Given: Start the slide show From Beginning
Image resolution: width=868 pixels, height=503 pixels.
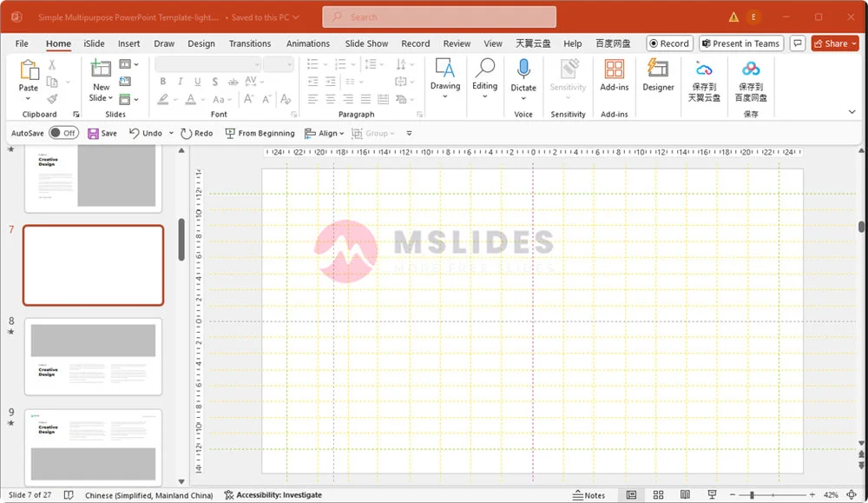Looking at the screenshot, I should coord(260,134).
